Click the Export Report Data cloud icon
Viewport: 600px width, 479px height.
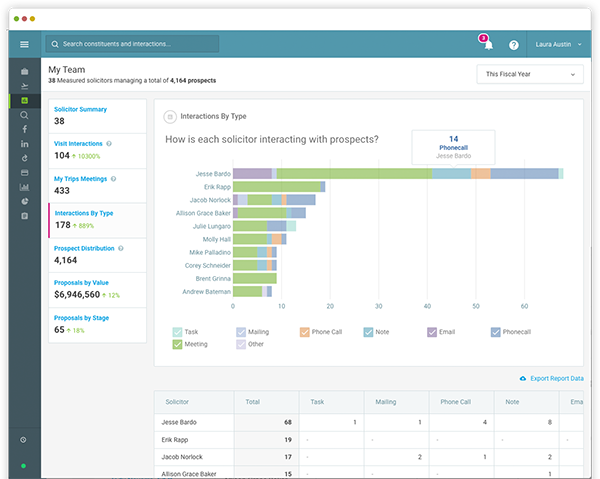pos(523,379)
